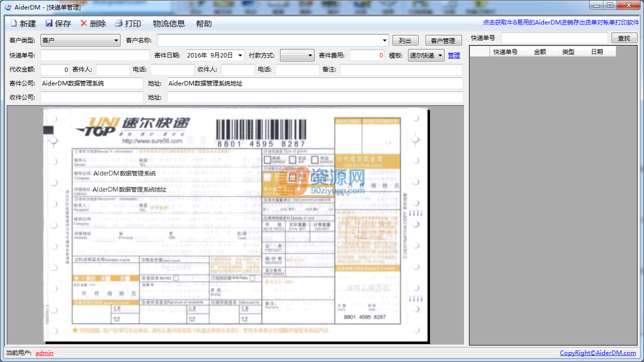The image size is (644, 362).
Task: Click the sender 地址 field with AiderDM数据管理系统地址
Action: tap(315, 83)
